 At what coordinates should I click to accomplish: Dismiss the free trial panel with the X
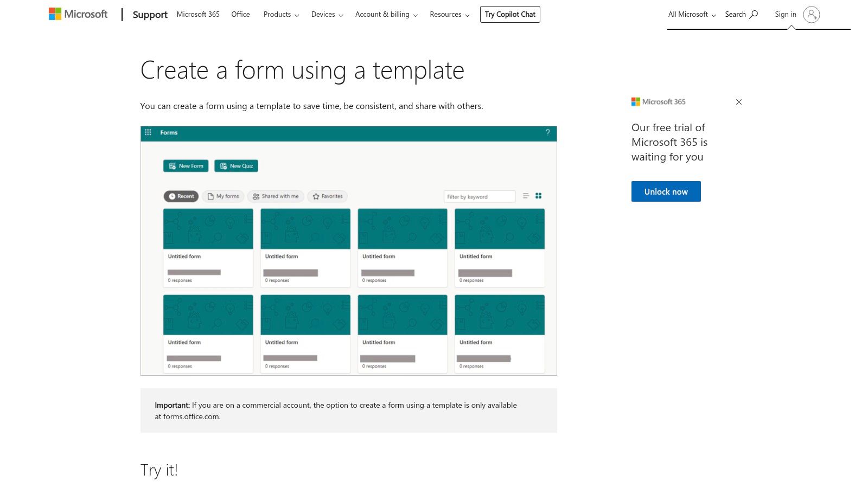tap(738, 102)
